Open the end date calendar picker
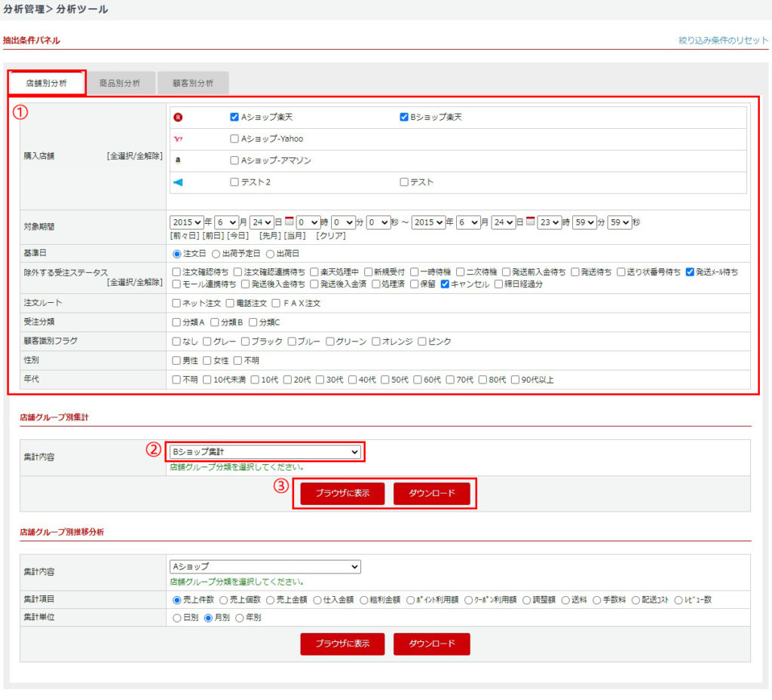 [x=530, y=222]
